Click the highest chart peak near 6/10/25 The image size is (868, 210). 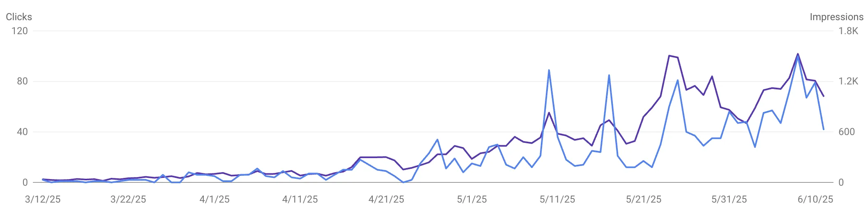pos(798,54)
